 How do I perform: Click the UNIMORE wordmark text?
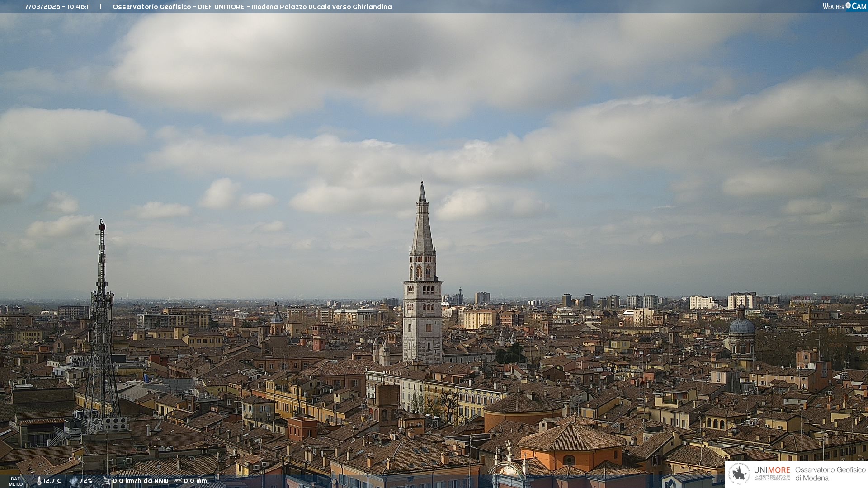click(772, 470)
